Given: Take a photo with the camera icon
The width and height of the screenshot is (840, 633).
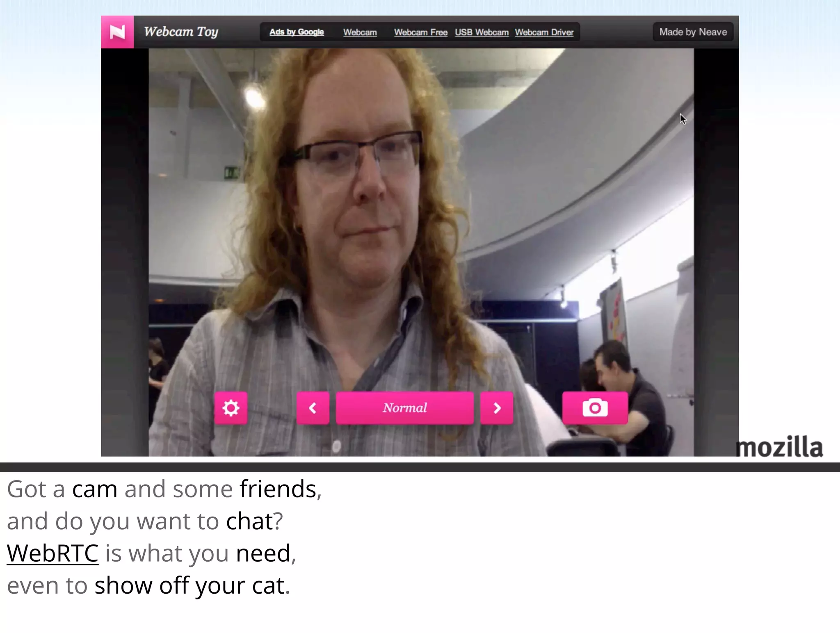Looking at the screenshot, I should [x=595, y=408].
